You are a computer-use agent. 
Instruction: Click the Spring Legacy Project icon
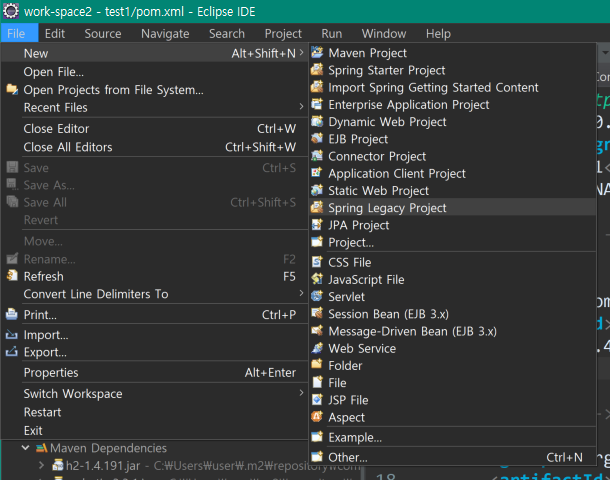coord(317,208)
